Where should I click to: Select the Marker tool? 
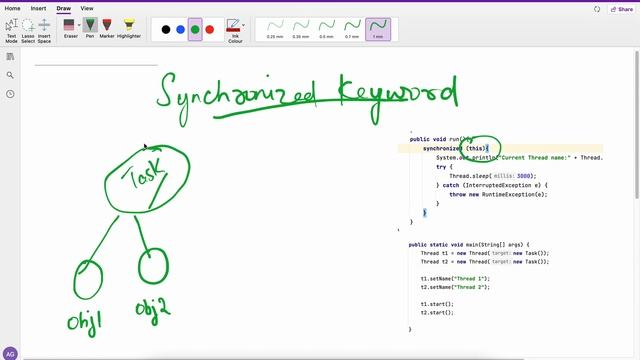(x=107, y=29)
